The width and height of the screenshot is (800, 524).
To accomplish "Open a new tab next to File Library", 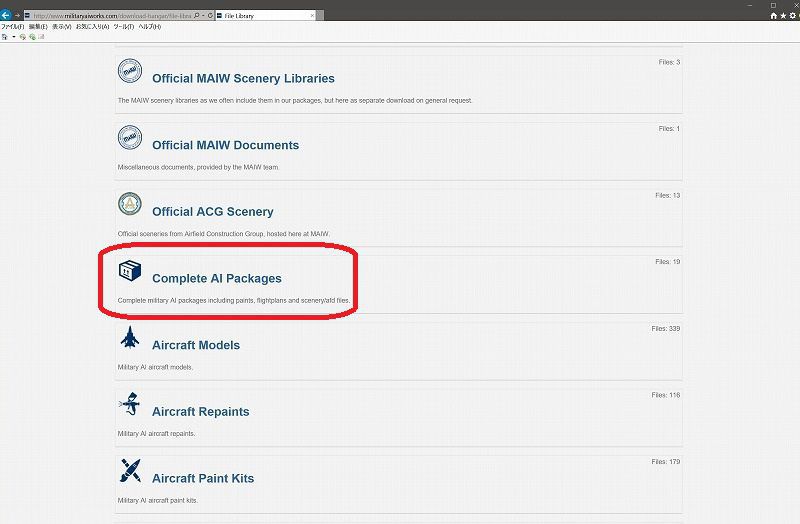I will coord(320,15).
